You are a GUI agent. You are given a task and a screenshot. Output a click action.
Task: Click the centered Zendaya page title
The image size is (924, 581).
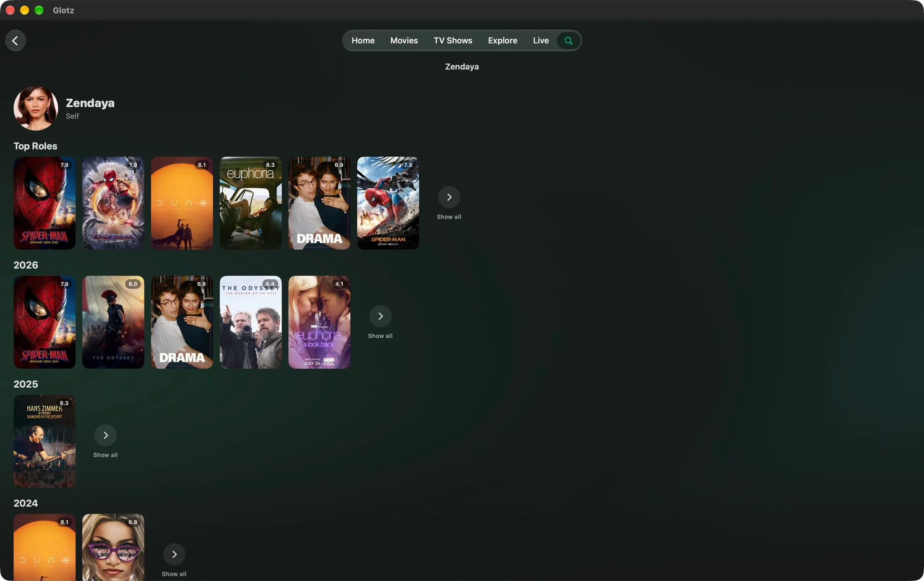462,67
